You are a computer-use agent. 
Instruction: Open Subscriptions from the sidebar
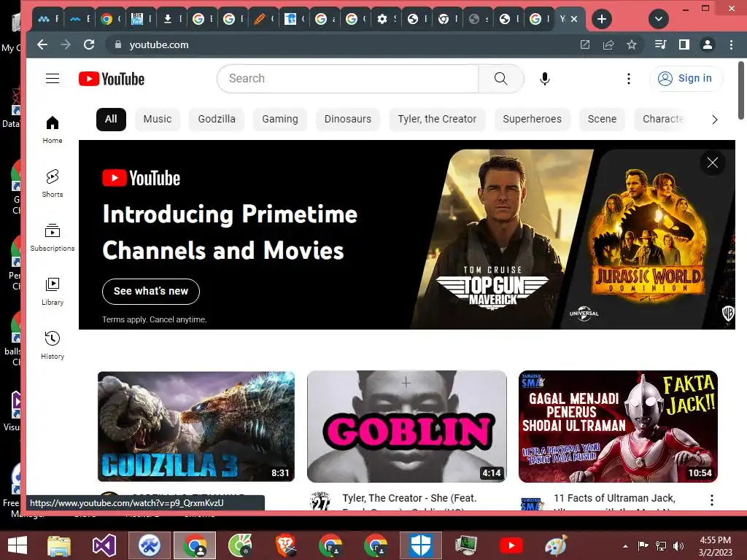tap(53, 237)
